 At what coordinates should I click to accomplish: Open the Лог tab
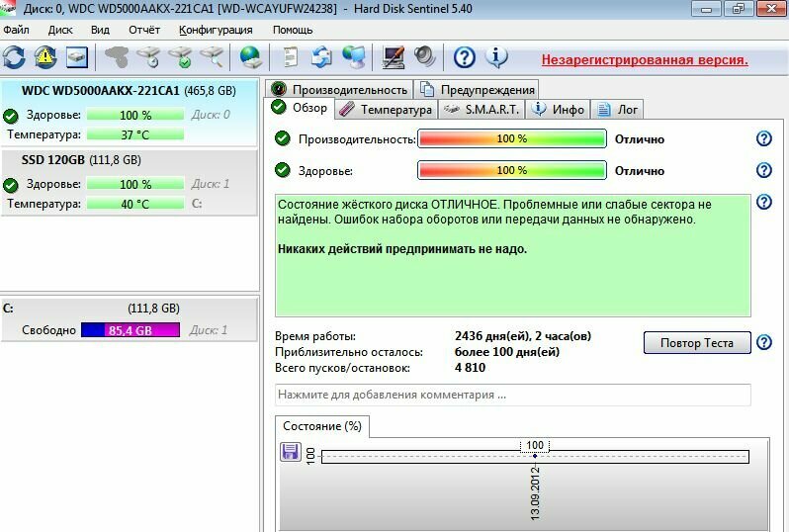[617, 109]
